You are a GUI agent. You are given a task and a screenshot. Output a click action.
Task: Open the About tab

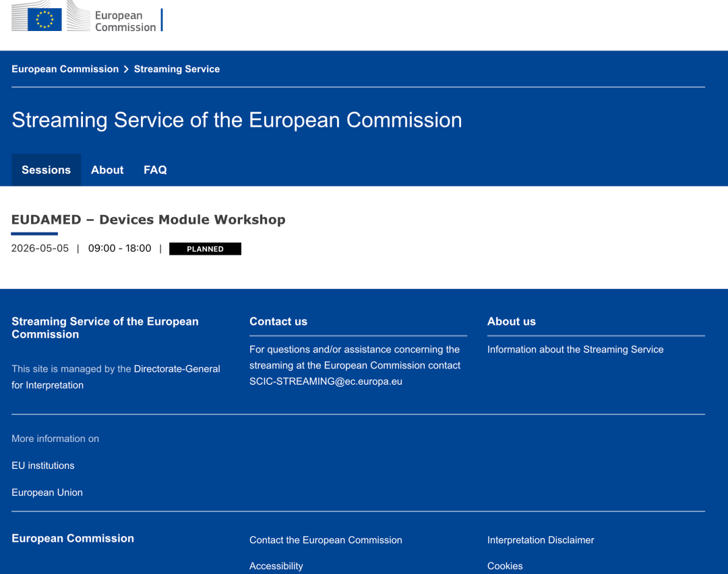[107, 170]
